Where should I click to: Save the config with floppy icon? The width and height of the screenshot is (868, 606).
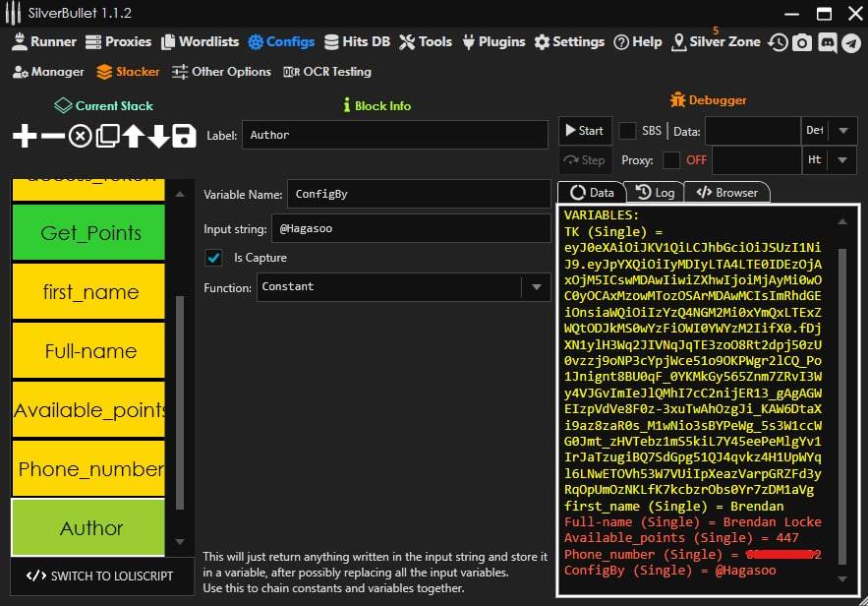coord(185,136)
